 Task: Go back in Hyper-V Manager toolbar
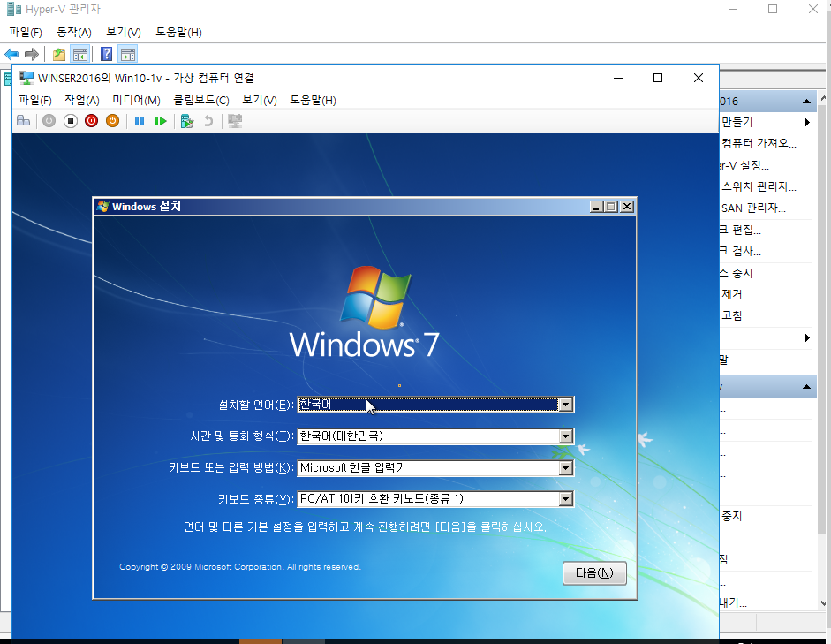point(11,54)
